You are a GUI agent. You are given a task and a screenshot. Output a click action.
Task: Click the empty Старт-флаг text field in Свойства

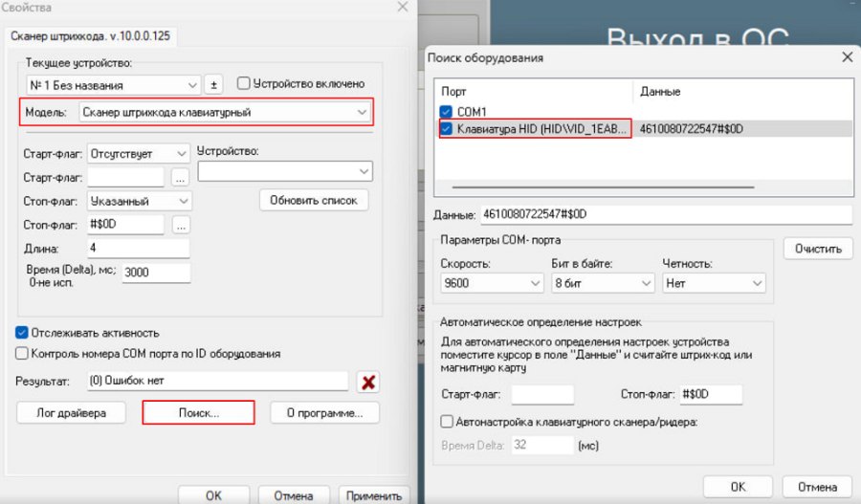point(125,177)
